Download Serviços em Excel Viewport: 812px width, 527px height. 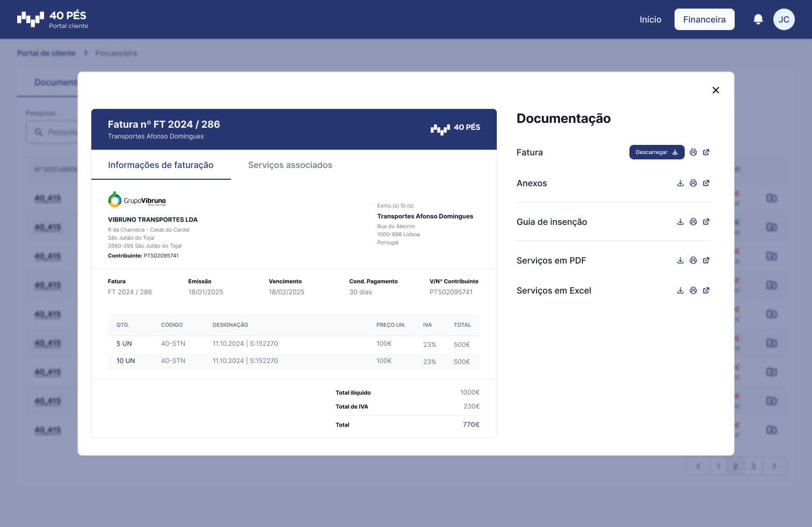click(680, 290)
